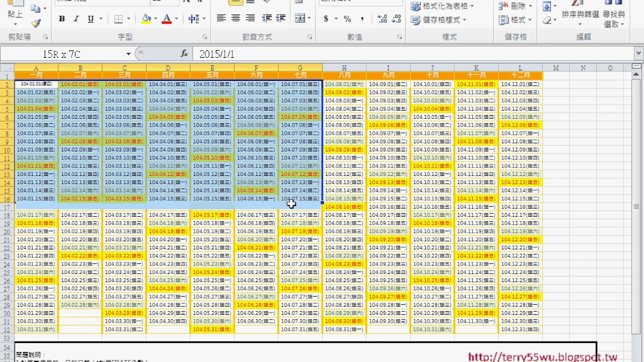Increase decimal places
644x362 pixels.
tap(382, 19)
